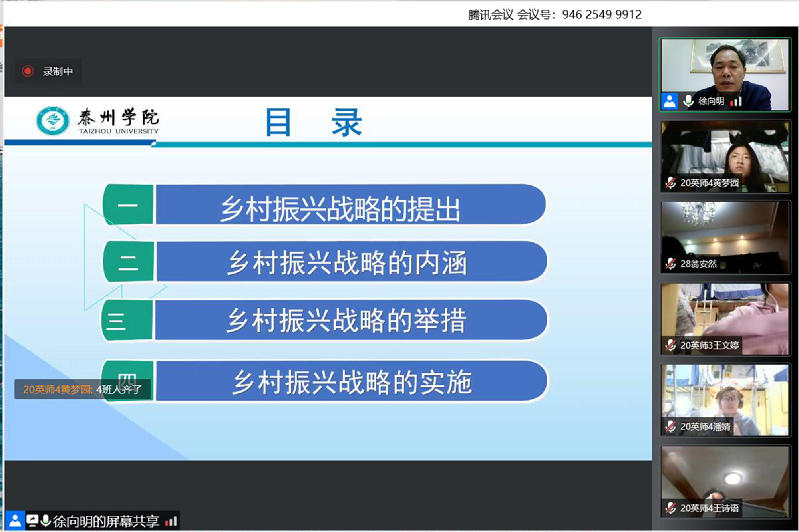Click muted mic icon of 20英师4王诗语
Screen dimensions: 799x532
[x=670, y=508]
